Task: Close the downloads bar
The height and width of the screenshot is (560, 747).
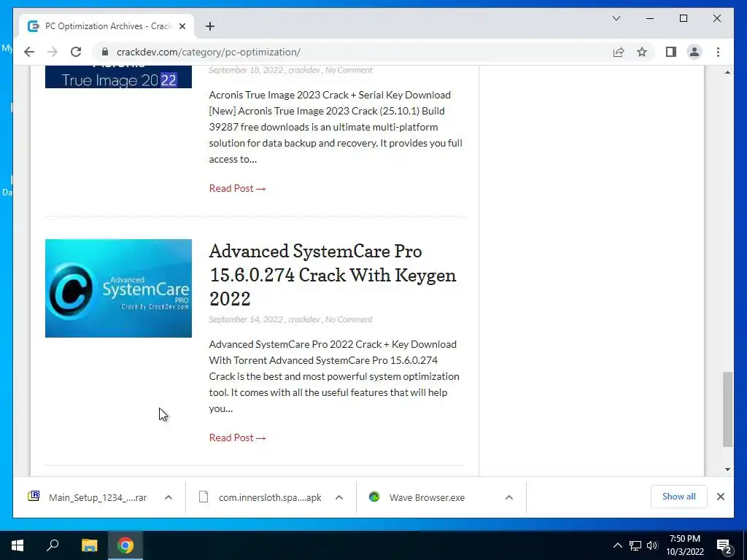Action: click(720, 496)
